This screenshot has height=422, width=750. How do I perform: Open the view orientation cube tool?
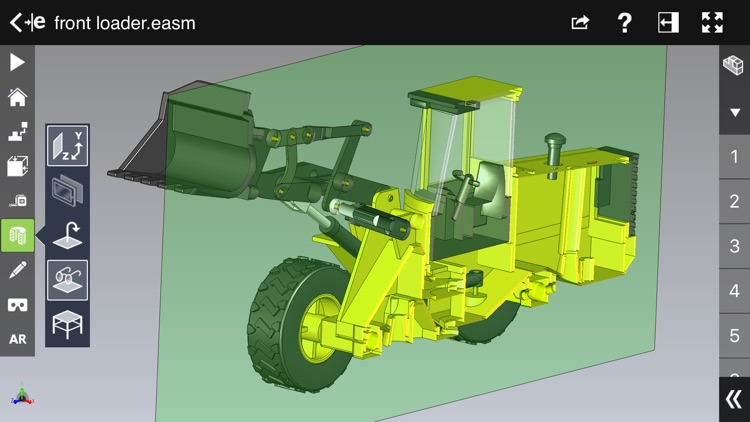[17, 166]
